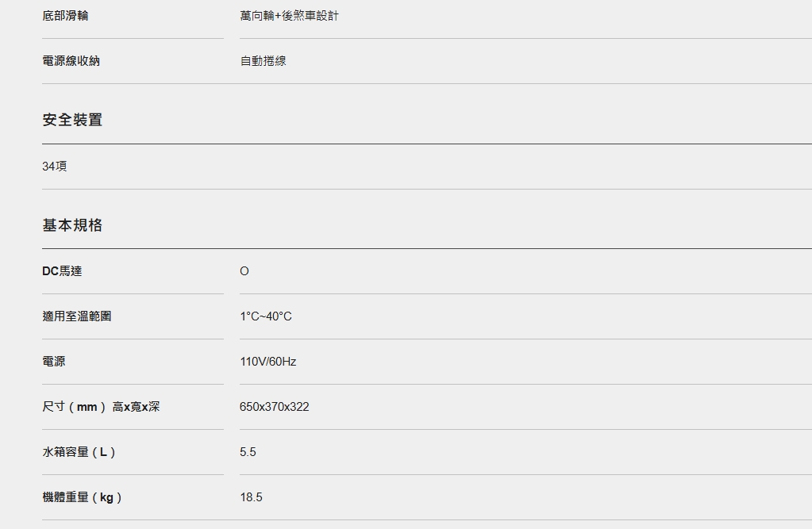This screenshot has height=529, width=812.
Task: Click the O mark for DC馬達
Action: point(244,271)
